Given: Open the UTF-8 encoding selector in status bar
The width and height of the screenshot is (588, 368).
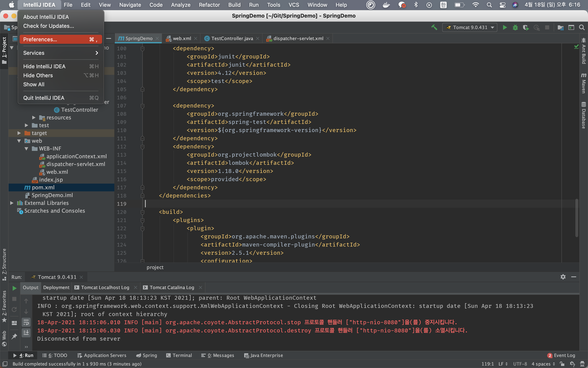Looking at the screenshot, I should 520,364.
